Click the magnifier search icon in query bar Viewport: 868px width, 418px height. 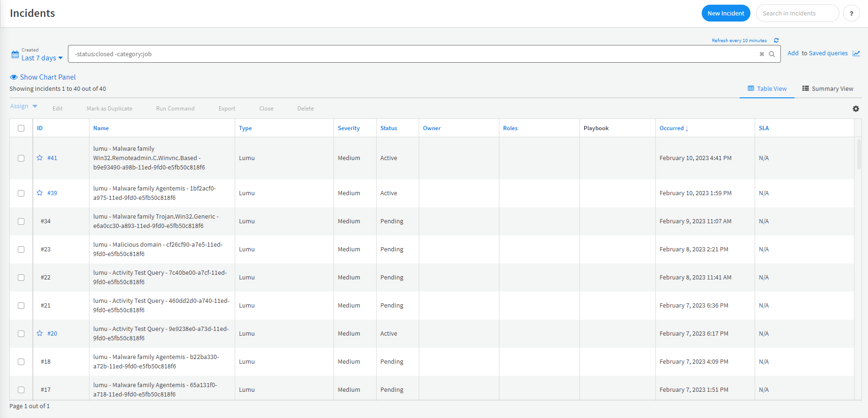click(x=772, y=54)
